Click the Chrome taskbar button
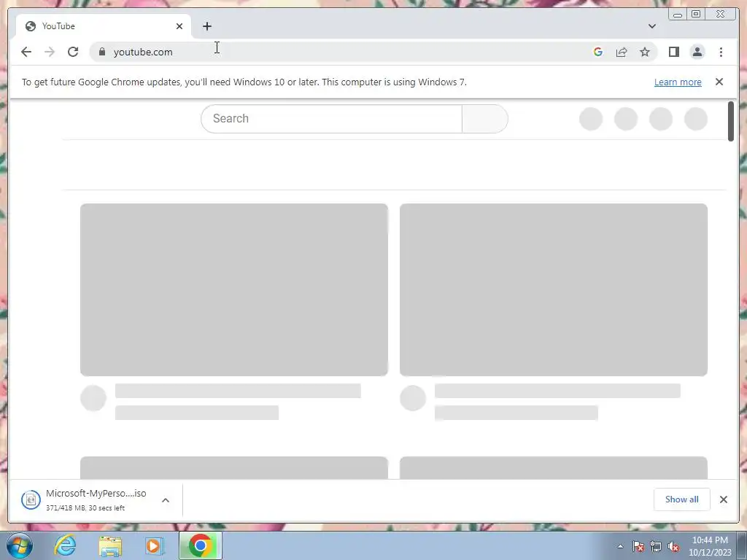747x560 pixels. point(201,545)
